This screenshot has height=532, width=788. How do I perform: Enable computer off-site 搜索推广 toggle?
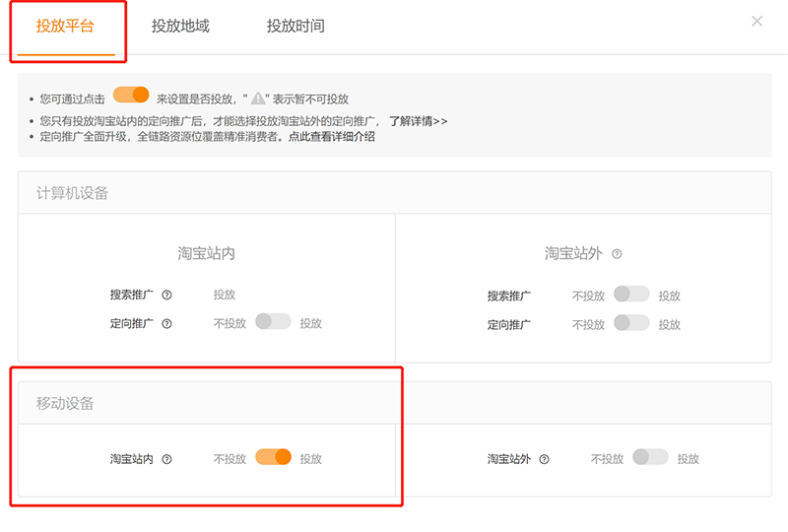(631, 294)
